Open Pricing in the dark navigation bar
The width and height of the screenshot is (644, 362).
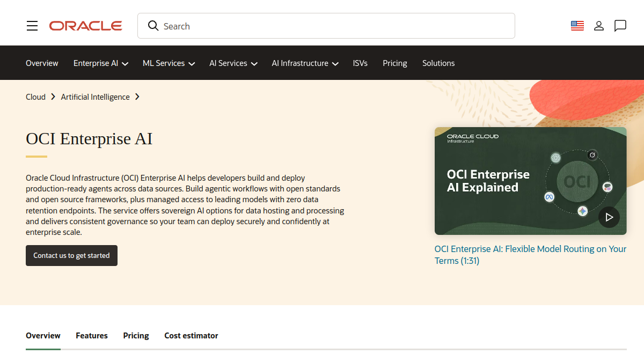coord(395,63)
